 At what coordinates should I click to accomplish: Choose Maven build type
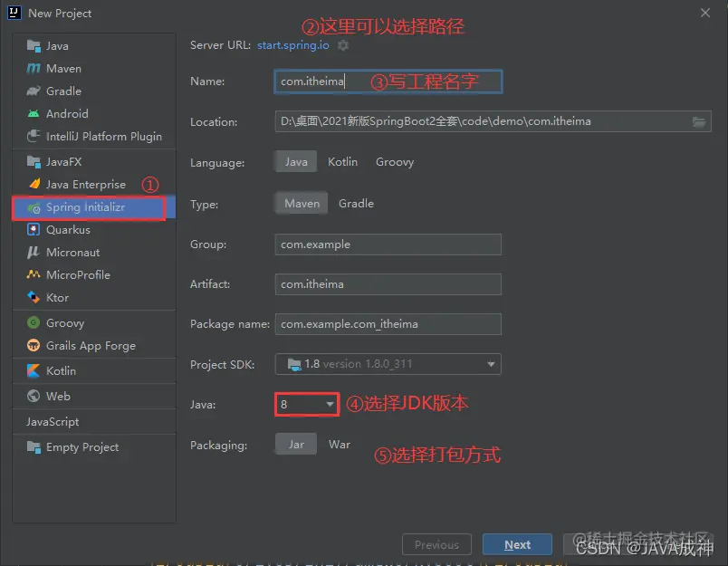tap(302, 204)
